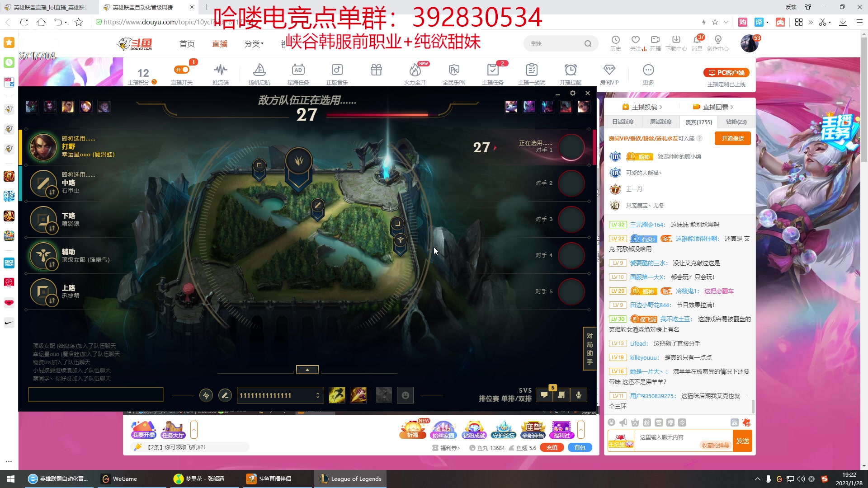Open the 房间VIP diamond icon

[x=609, y=70]
